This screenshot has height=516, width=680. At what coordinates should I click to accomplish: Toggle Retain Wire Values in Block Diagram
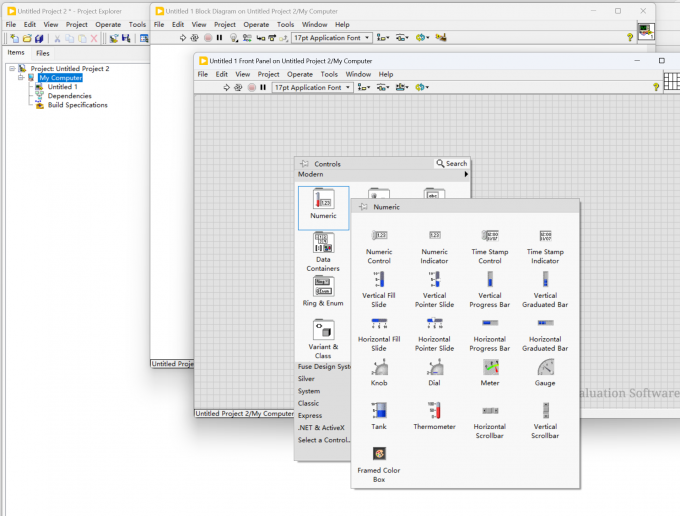click(x=247, y=38)
